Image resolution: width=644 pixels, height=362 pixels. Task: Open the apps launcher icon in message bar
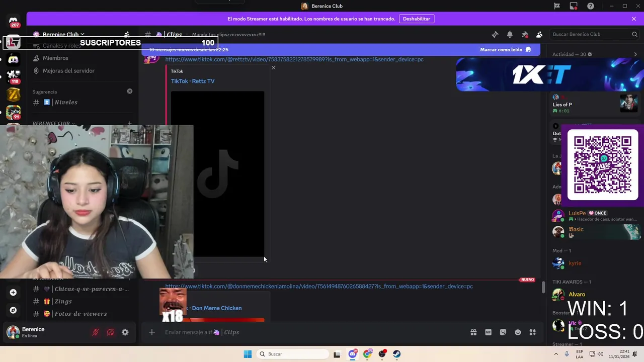[x=533, y=332]
